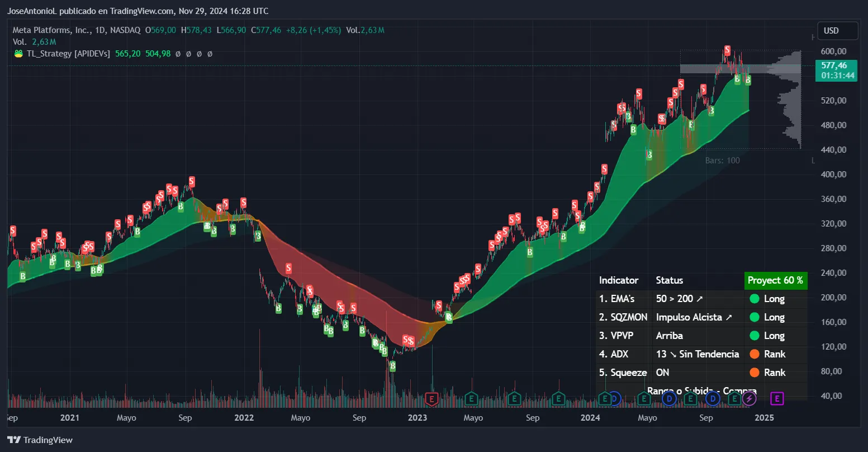
Task: Click the purple lightning bolt event icon
Action: click(749, 398)
